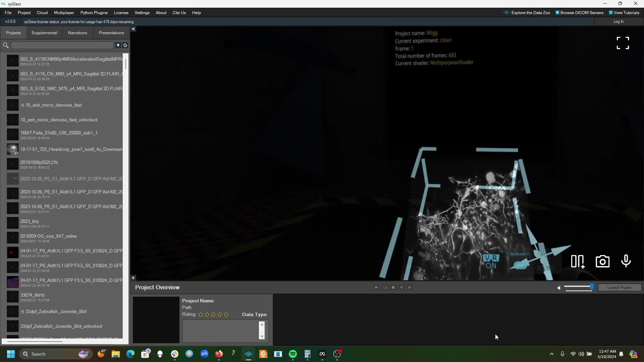Click the add comparison panel icon
Image resolution: width=644 pixels, height=362 pixels.
[x=578, y=261]
